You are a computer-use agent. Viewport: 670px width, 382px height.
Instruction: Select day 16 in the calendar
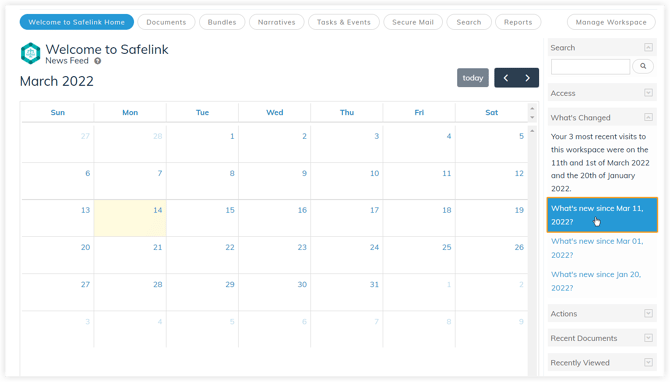(x=274, y=218)
